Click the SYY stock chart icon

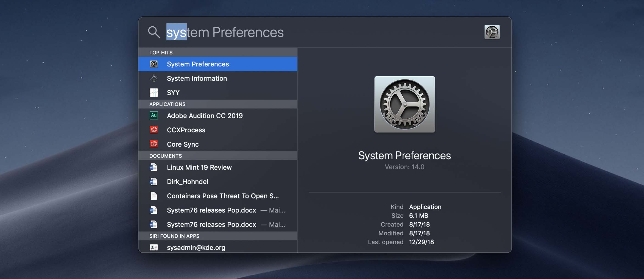point(154,93)
